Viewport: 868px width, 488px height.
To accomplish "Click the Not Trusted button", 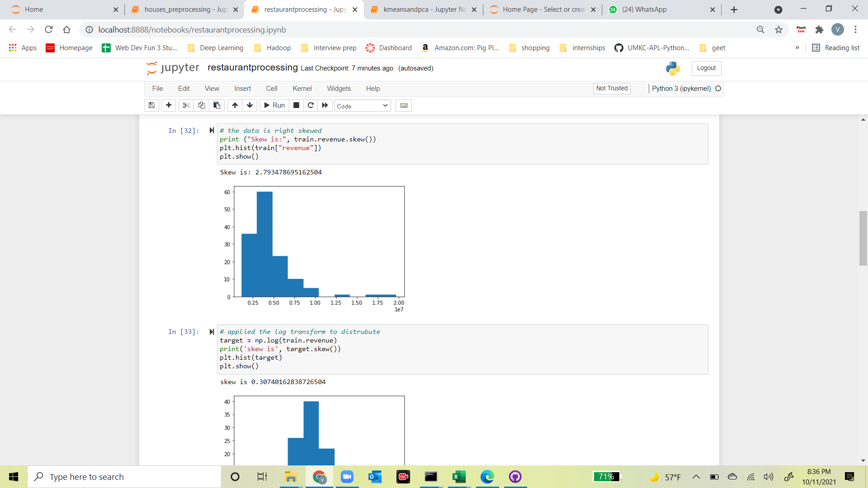I will tap(611, 88).
